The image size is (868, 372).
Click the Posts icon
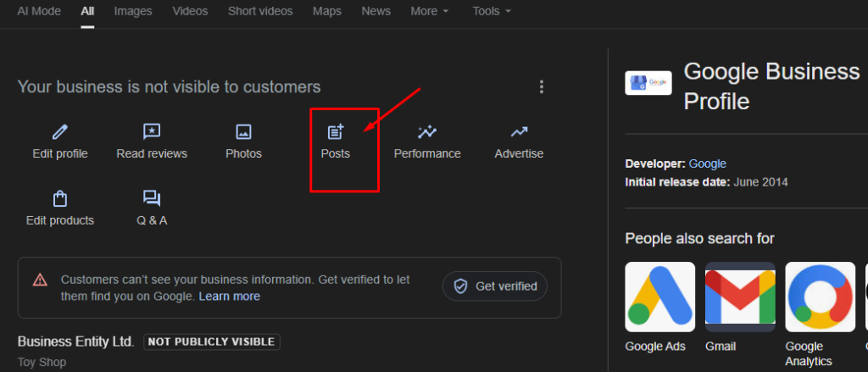click(x=336, y=132)
